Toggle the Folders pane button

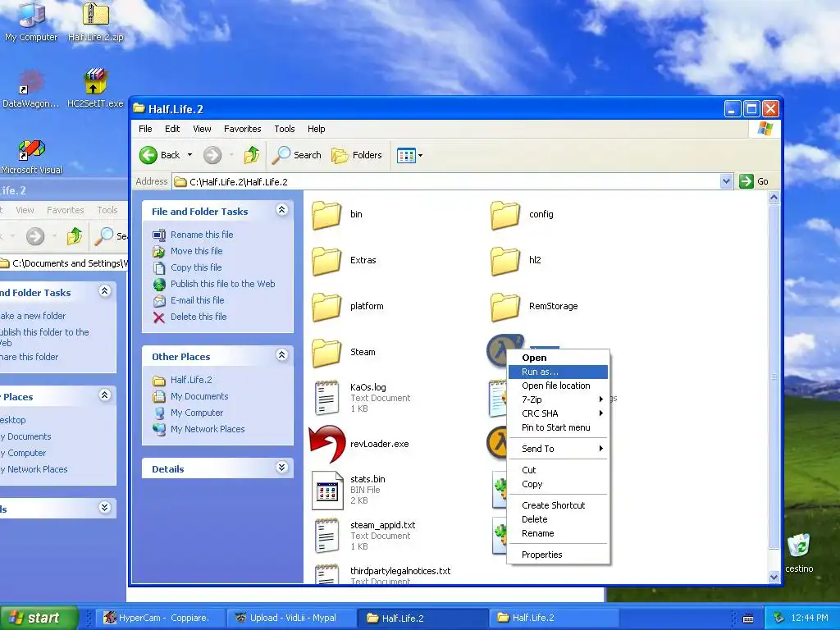click(356, 155)
